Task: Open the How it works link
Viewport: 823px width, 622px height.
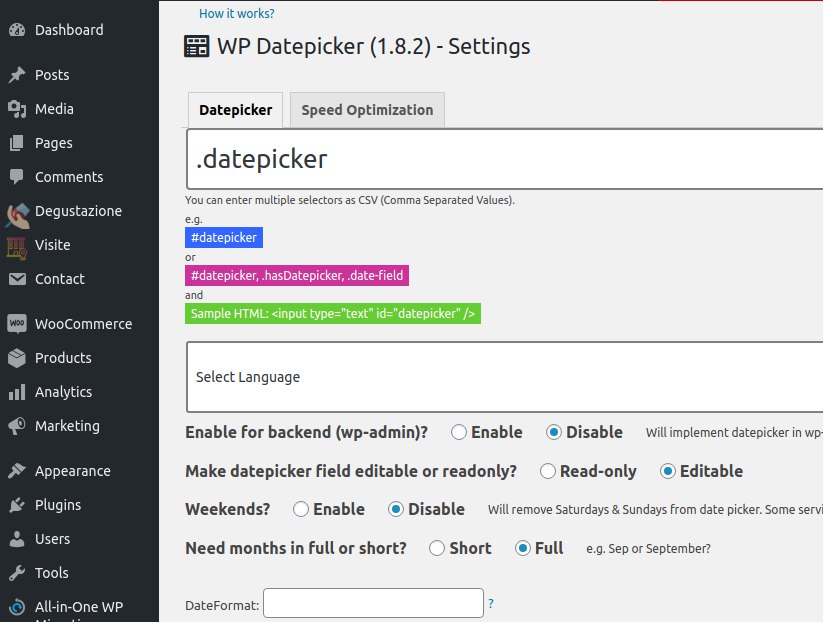Action: click(237, 13)
